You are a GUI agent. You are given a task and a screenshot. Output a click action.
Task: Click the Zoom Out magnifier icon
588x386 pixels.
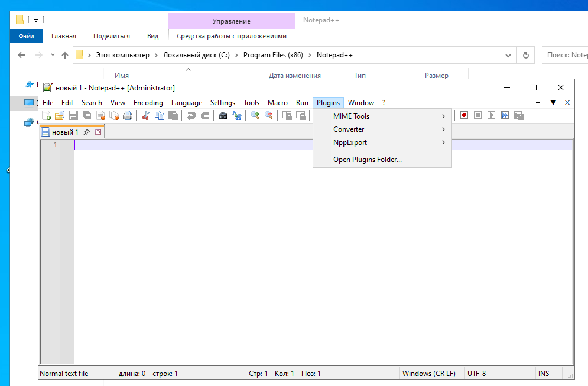pyautogui.click(x=268, y=115)
